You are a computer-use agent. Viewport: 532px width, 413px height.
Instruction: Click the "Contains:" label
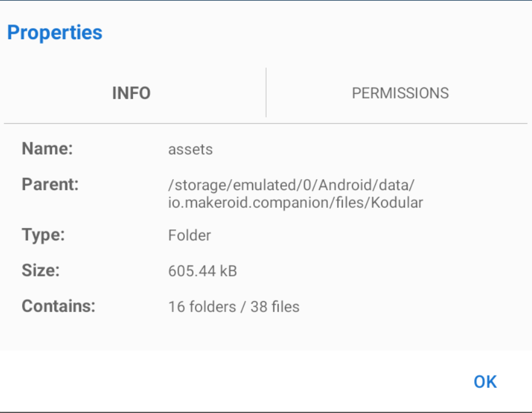coord(58,306)
